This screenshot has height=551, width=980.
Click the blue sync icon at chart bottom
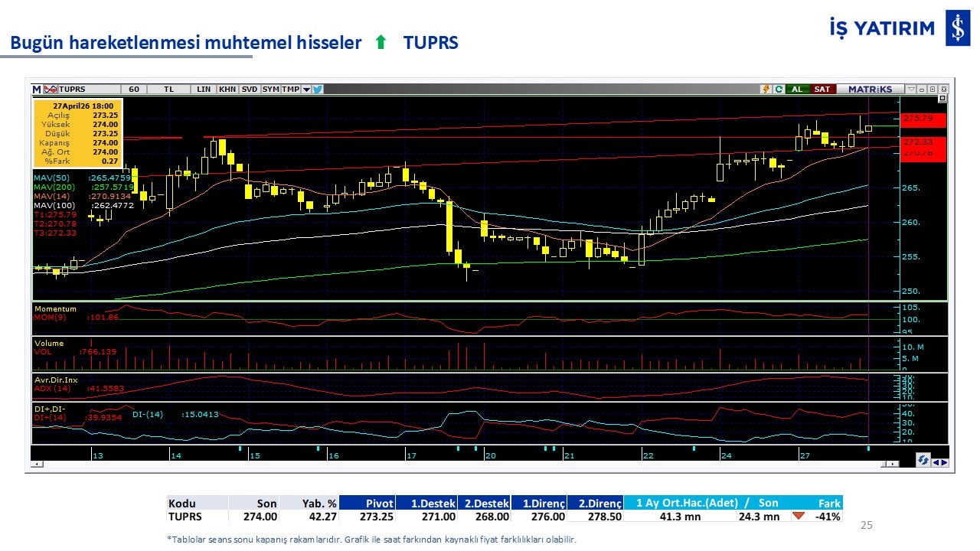coord(923,461)
